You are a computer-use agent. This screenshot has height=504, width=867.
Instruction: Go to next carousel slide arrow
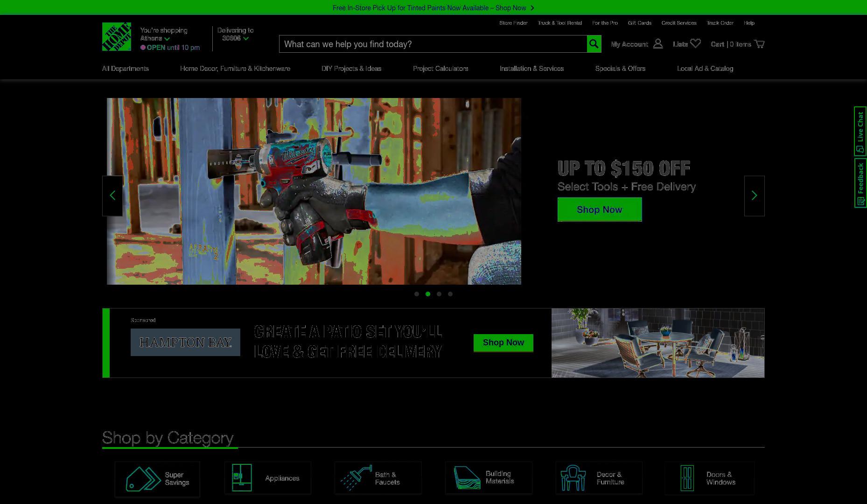coord(755,196)
